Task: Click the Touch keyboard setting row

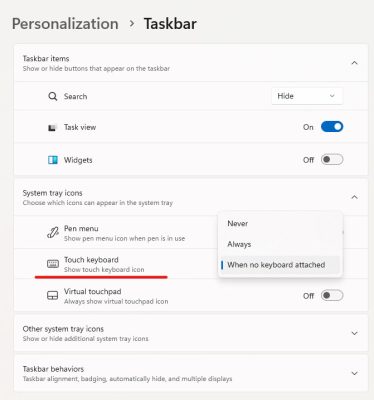Action: (191, 264)
